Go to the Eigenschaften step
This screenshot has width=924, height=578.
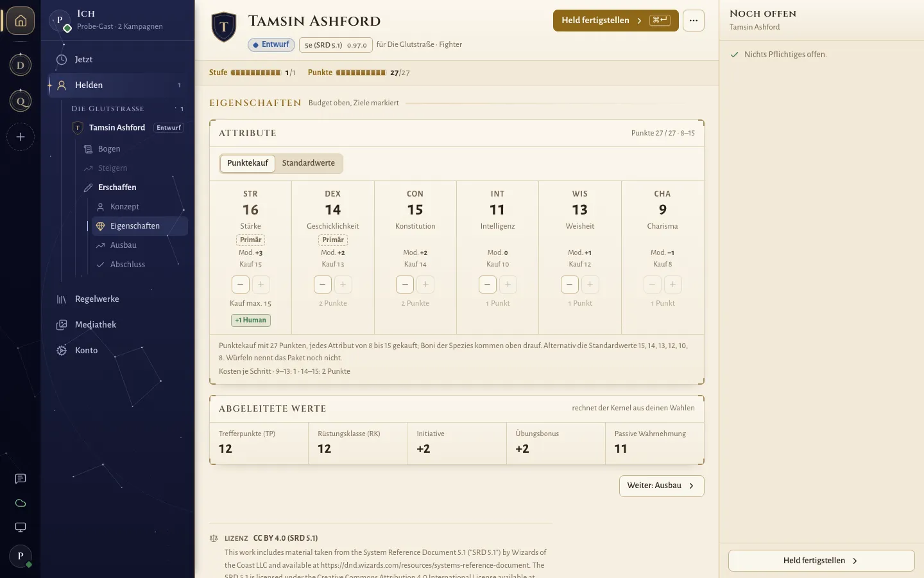(140, 226)
